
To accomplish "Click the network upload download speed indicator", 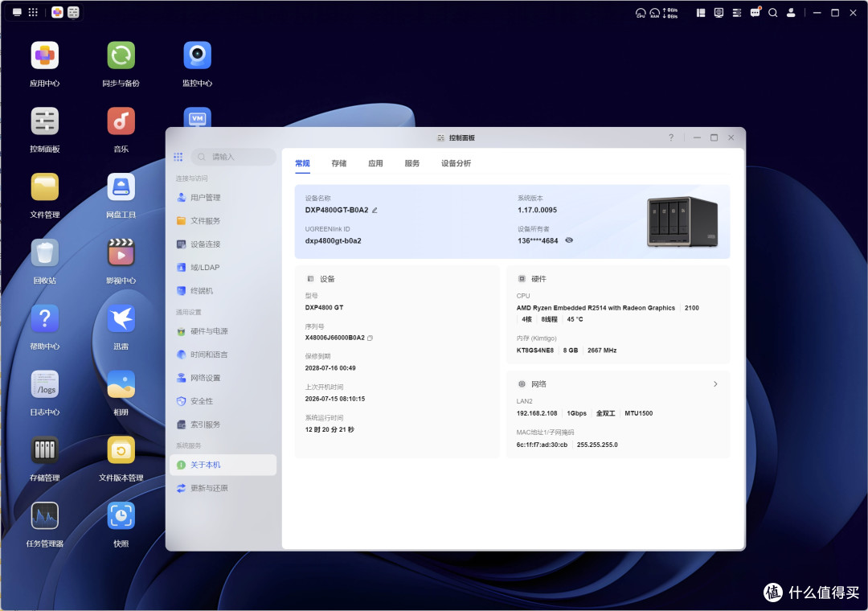I will coord(670,13).
